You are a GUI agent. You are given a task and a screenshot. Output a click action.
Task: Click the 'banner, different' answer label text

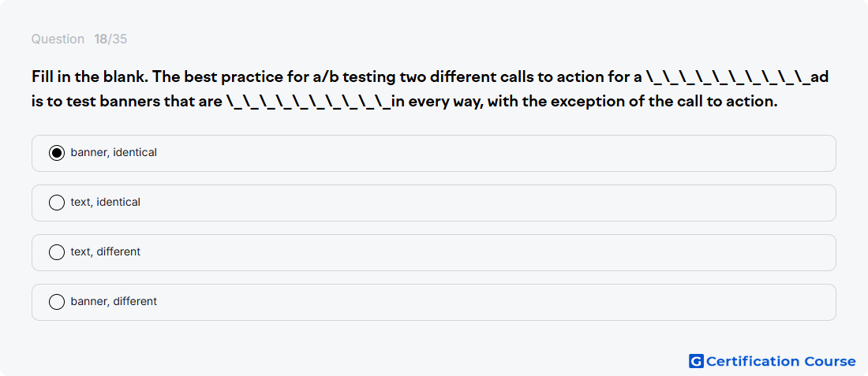pyautogui.click(x=114, y=302)
